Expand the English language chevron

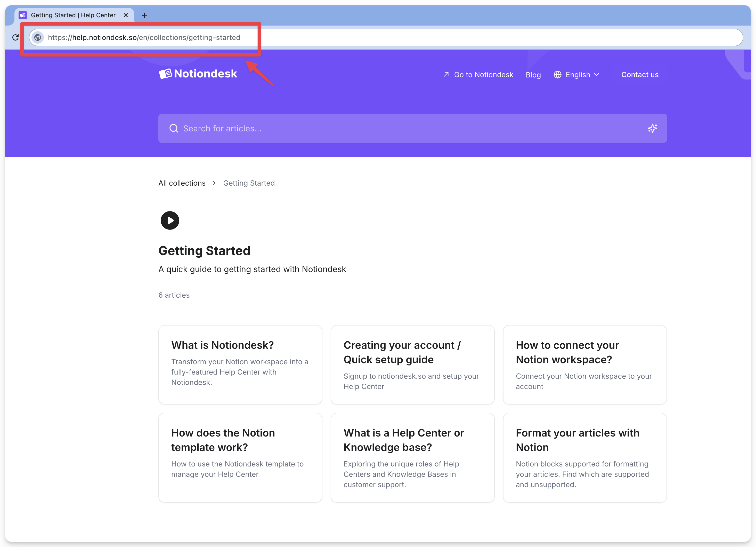tap(597, 75)
